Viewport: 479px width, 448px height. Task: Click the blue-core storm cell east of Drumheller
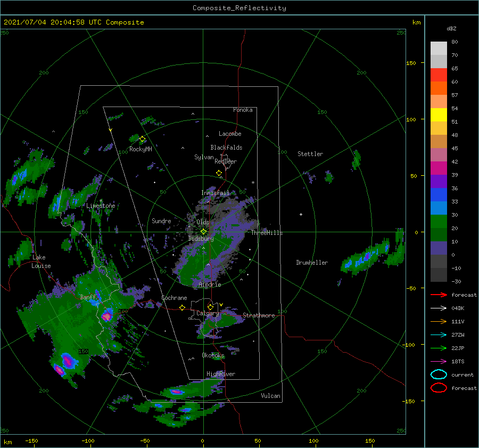pyautogui.click(x=365, y=257)
